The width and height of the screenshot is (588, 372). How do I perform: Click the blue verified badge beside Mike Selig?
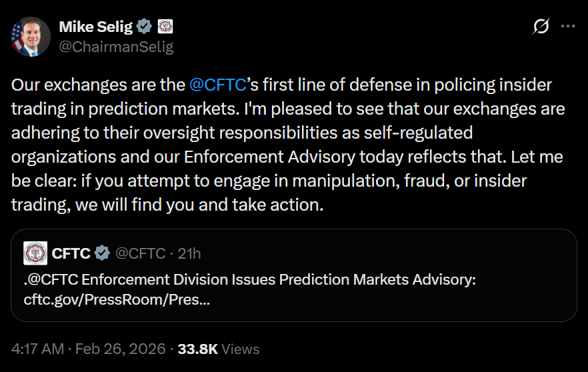[x=143, y=27]
